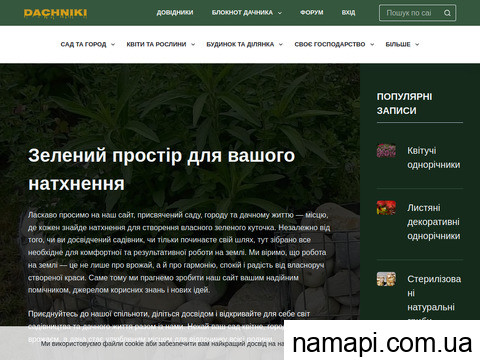Click the Зелений простір для вашого натхнення heading
Screen dimensions: 480x360
(162, 169)
